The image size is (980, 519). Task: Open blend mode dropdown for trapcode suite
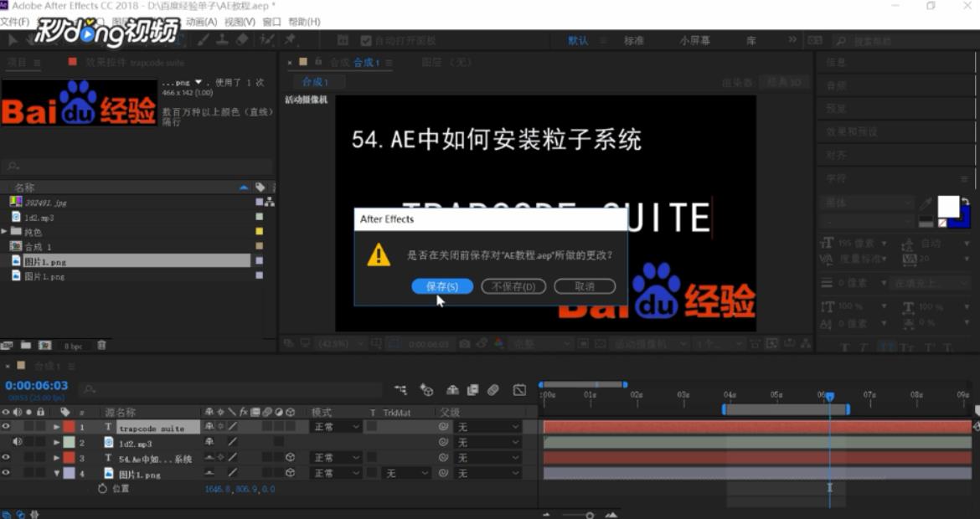point(336,427)
